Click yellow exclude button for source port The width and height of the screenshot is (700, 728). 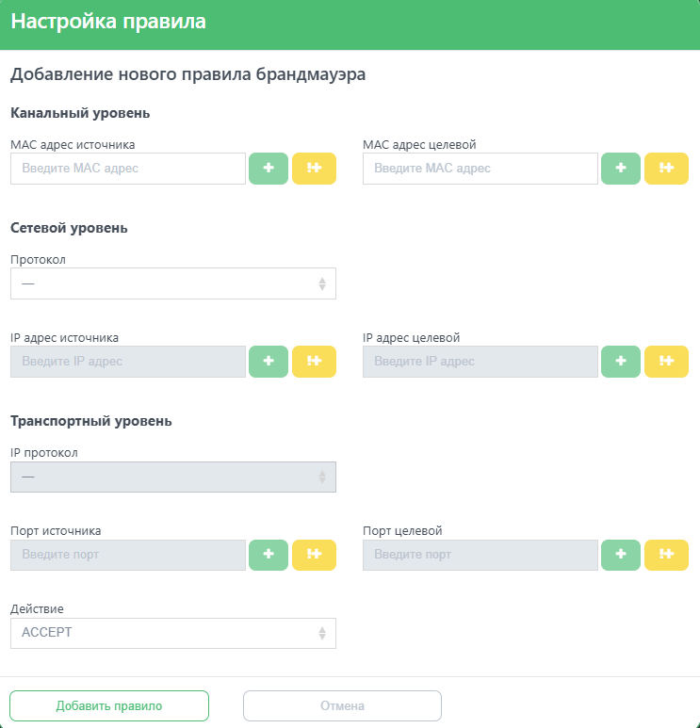pos(314,555)
